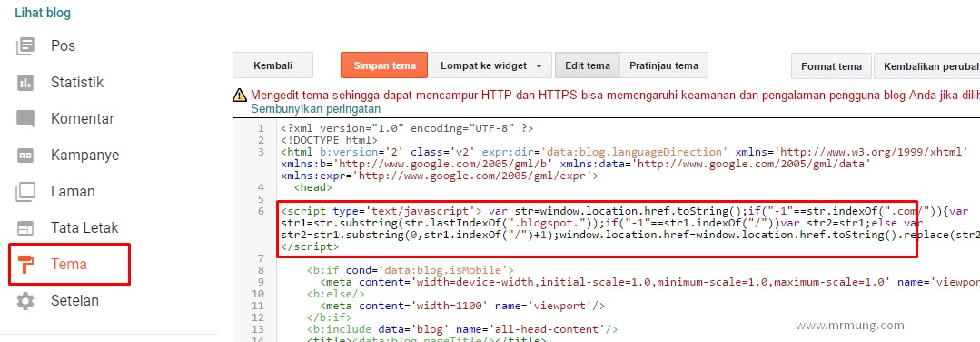Open the Pos menu item

tap(64, 46)
